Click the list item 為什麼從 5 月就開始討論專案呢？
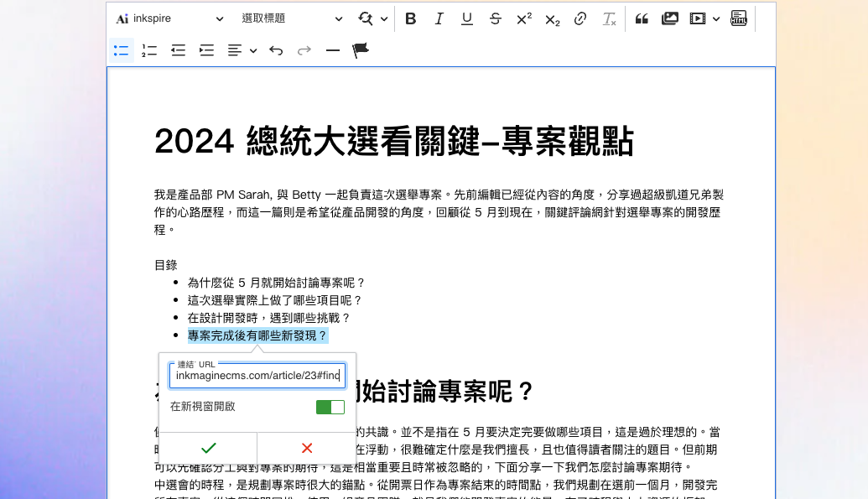This screenshot has height=499, width=868. (277, 283)
